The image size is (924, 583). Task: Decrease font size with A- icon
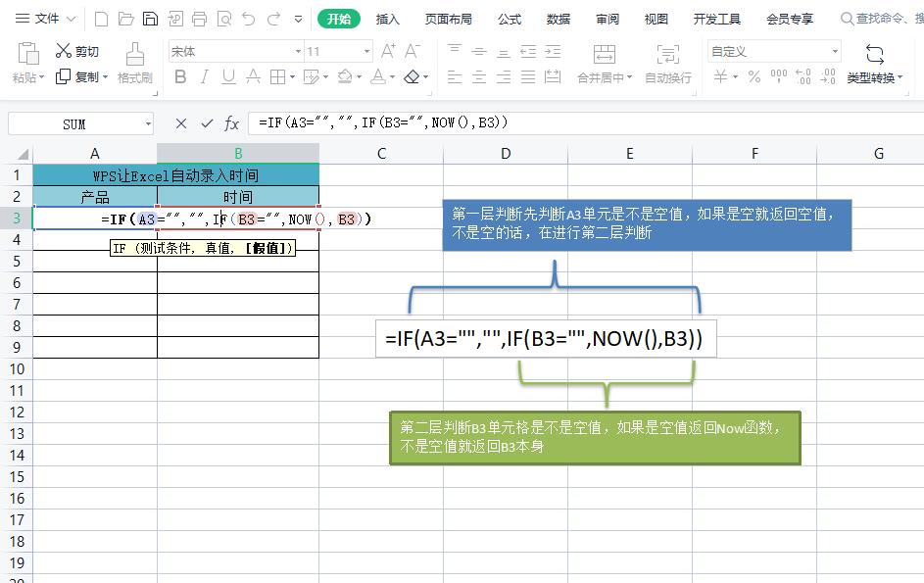point(412,51)
